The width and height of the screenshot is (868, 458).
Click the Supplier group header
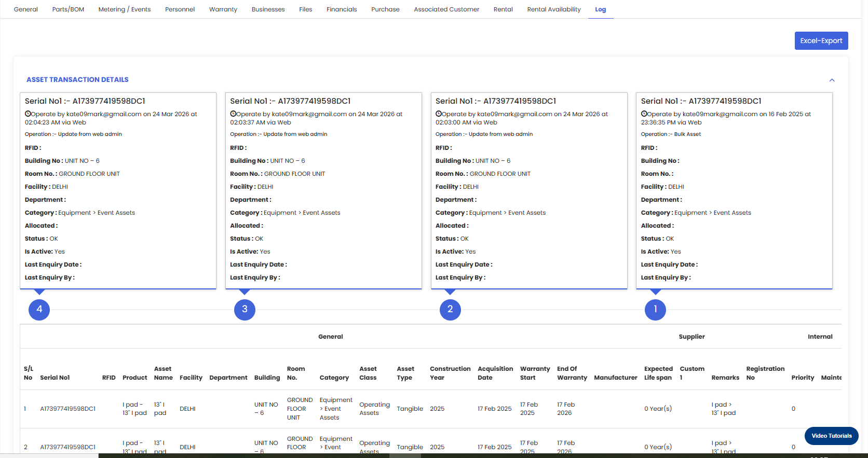(x=691, y=337)
